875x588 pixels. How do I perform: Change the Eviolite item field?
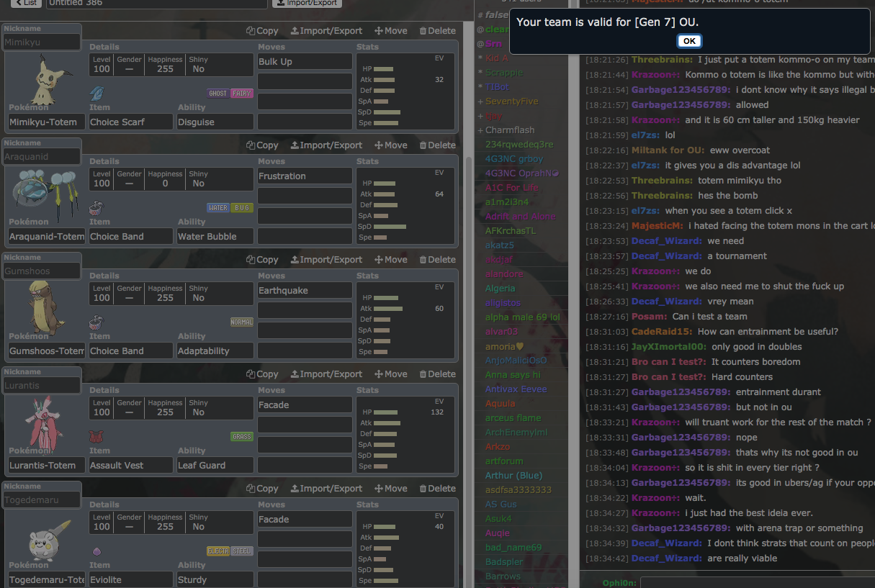[x=131, y=579]
